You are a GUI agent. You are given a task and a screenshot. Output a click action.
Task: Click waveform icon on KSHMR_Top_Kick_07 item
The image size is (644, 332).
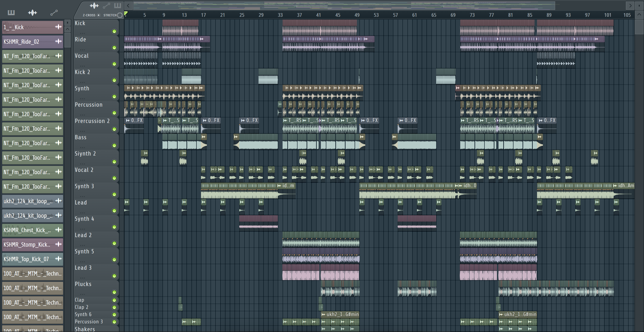click(x=58, y=259)
